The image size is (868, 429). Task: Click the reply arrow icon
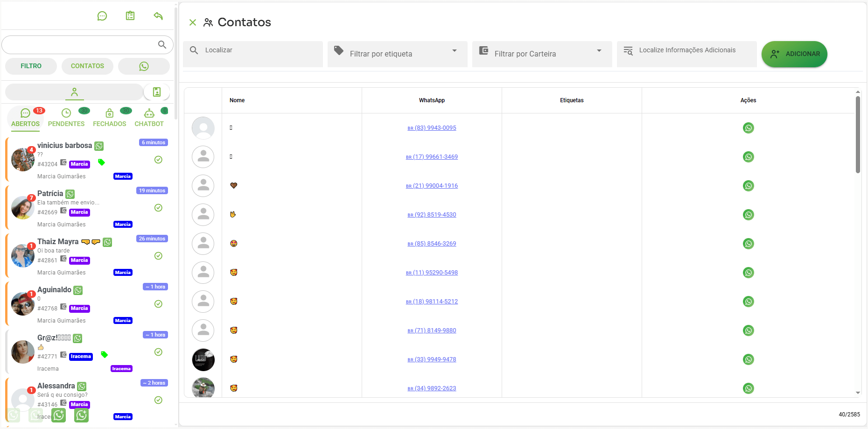click(158, 16)
